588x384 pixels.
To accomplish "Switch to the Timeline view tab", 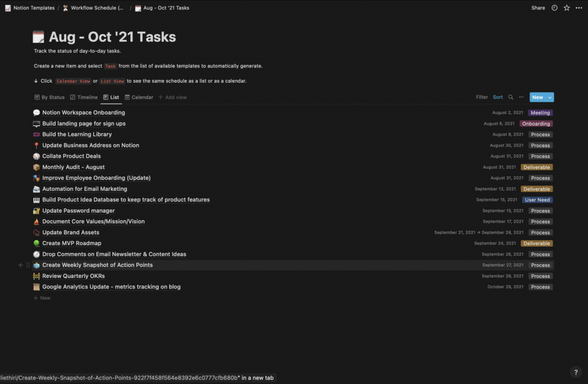I will coord(84,97).
